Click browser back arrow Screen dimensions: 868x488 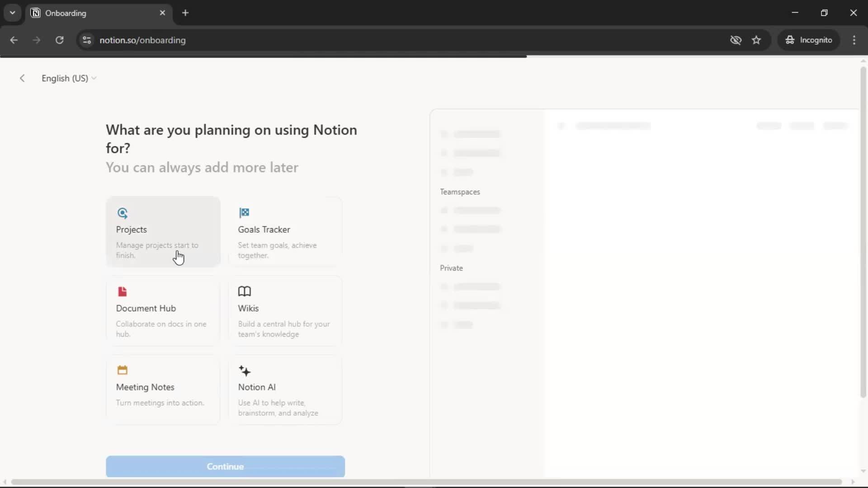coord(14,40)
